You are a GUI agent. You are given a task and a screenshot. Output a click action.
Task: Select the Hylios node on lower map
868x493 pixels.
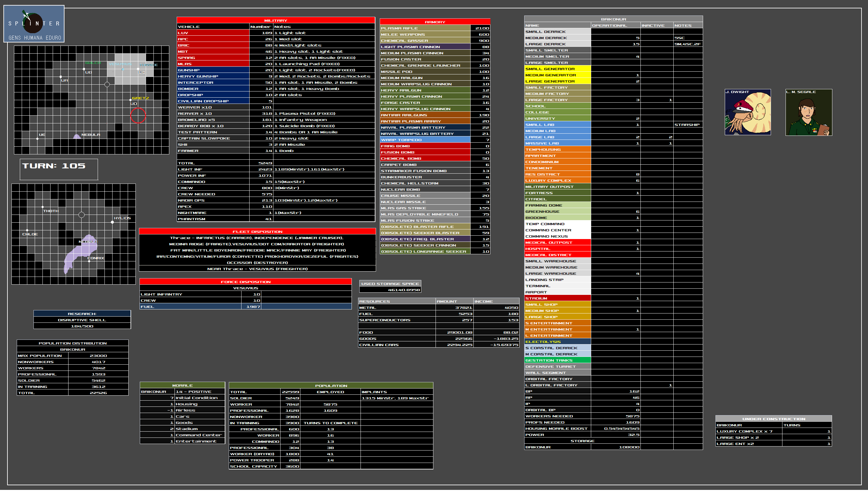pos(113,222)
